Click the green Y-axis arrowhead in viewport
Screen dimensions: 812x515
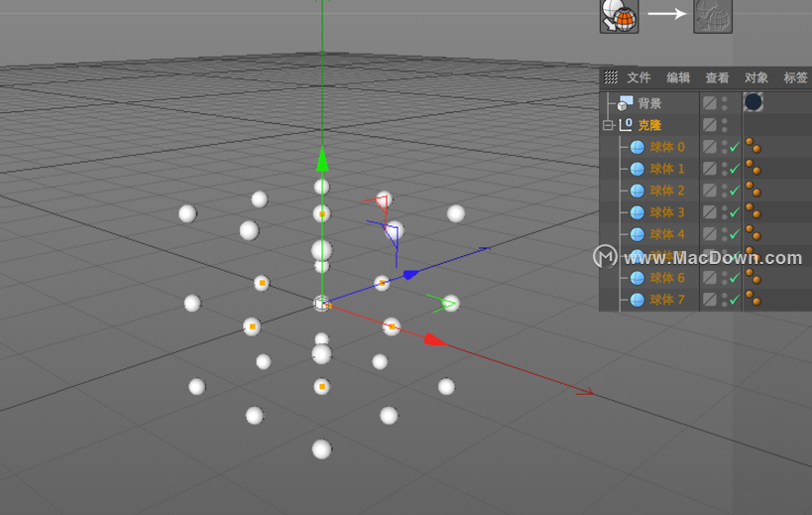[x=322, y=159]
